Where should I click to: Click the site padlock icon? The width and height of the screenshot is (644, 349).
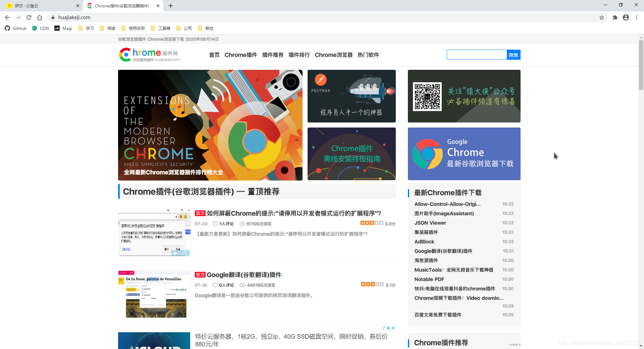[x=53, y=17]
